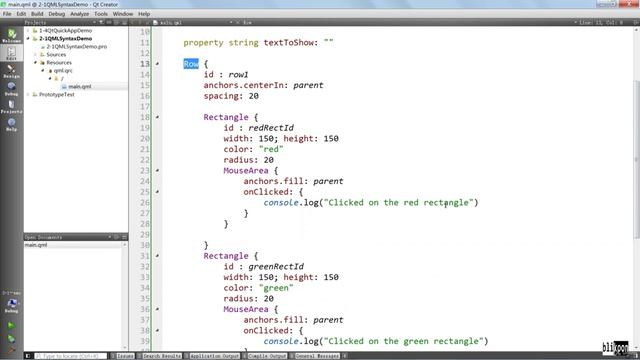Fold the MouseArea block at line 36
The image size is (640, 360).
click(x=157, y=309)
